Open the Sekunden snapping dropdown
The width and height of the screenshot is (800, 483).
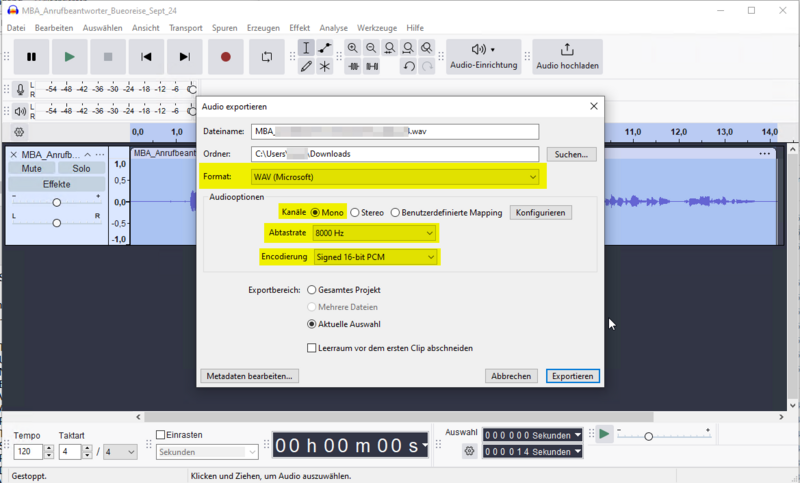207,452
